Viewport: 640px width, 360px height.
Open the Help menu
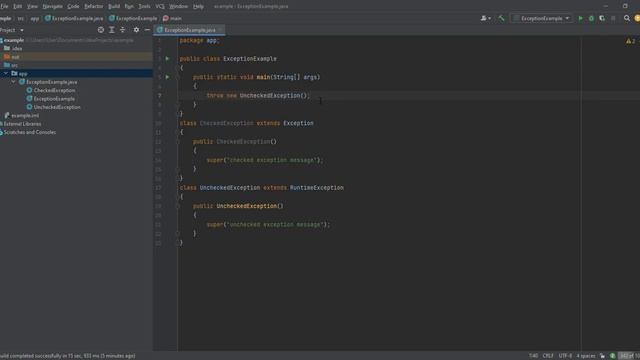tap(198, 7)
